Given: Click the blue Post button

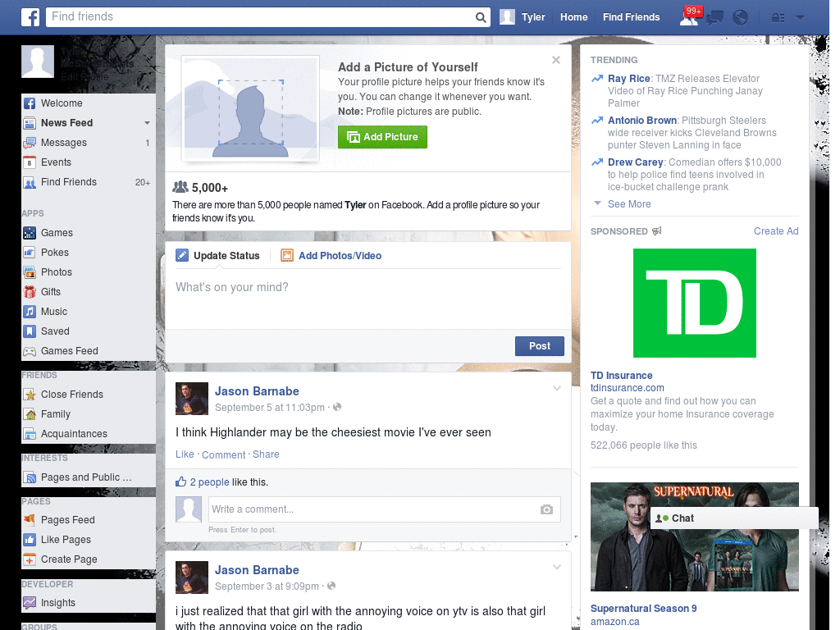Looking at the screenshot, I should (x=540, y=346).
